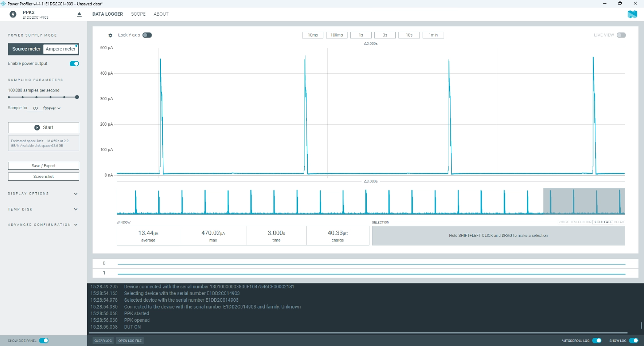This screenshot has width=644, height=346.
Task: Open the sample duration 'forever' dropdown
Action: pos(52,108)
